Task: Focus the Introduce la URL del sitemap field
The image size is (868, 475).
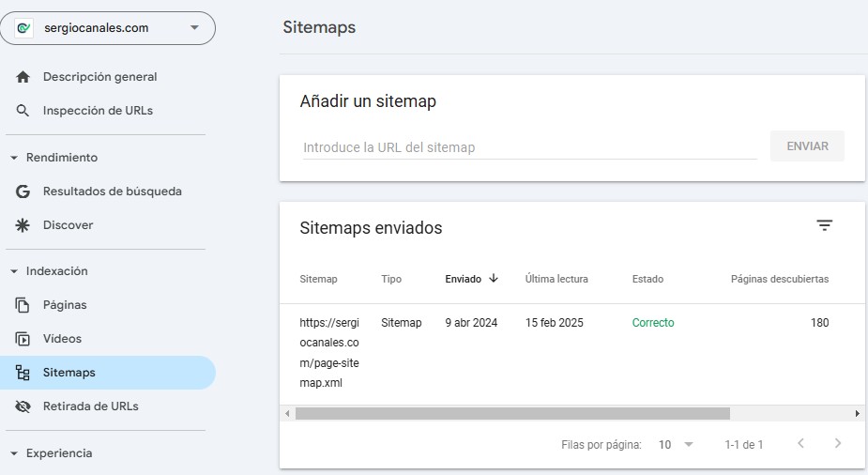Action: (530, 147)
